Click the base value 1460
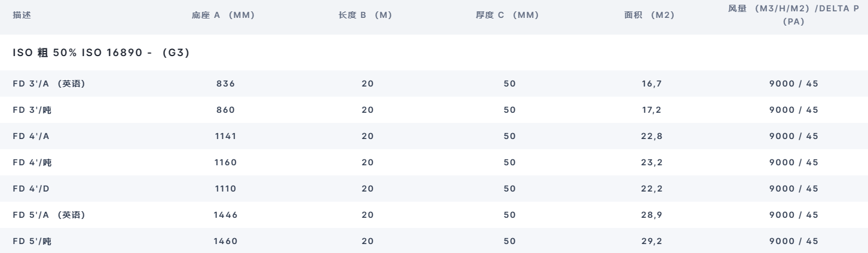The height and width of the screenshot is (253, 868). pos(225,241)
